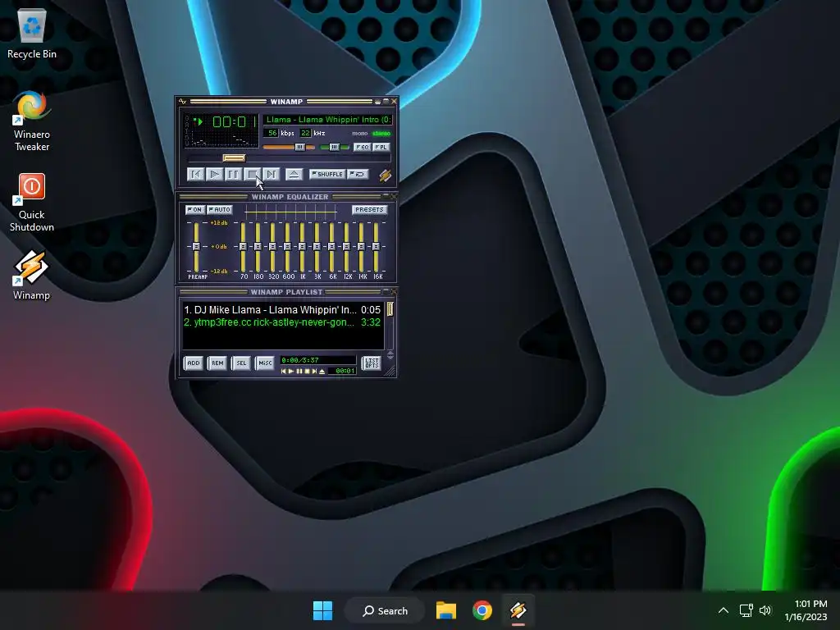The width and height of the screenshot is (840, 630).
Task: Toggle the EQ window button
Action: tap(362, 147)
